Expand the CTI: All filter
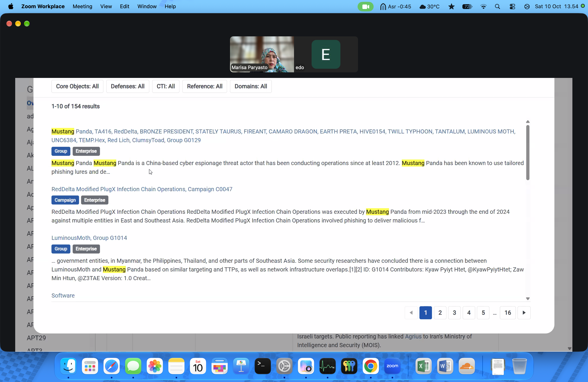 coord(166,86)
